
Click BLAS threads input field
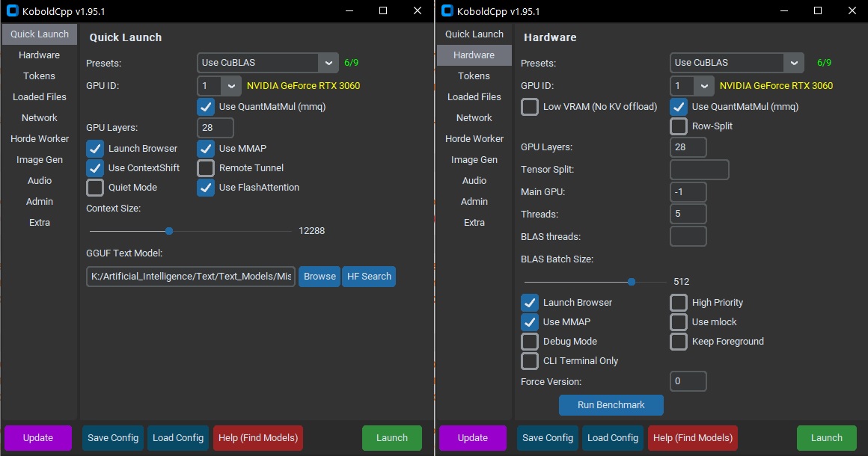click(x=688, y=236)
